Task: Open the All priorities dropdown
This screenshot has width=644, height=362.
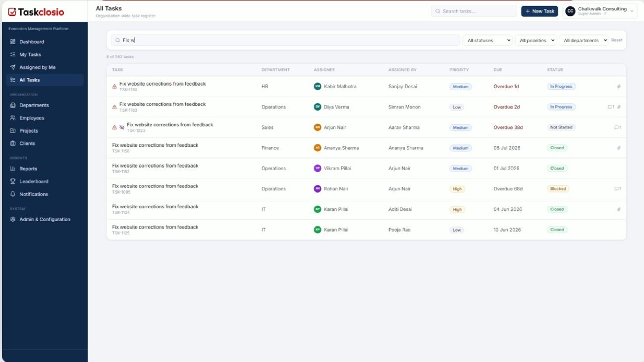Action: point(536,40)
